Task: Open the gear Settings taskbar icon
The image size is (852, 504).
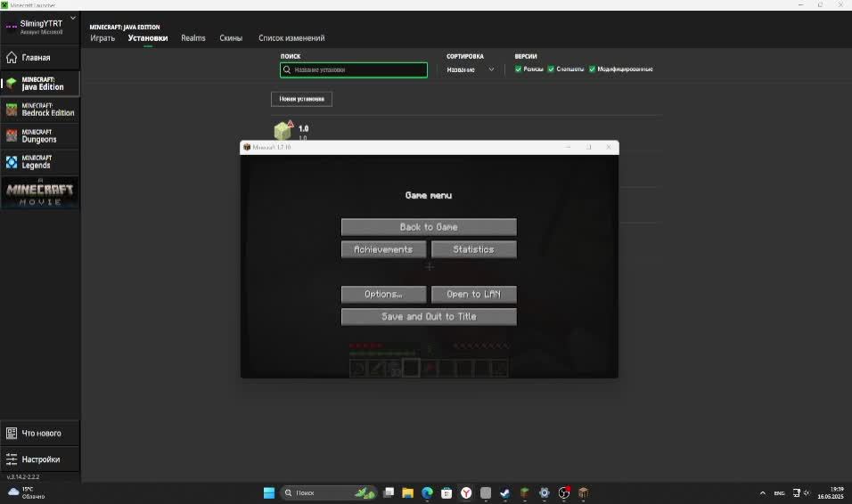Action: coord(545,492)
